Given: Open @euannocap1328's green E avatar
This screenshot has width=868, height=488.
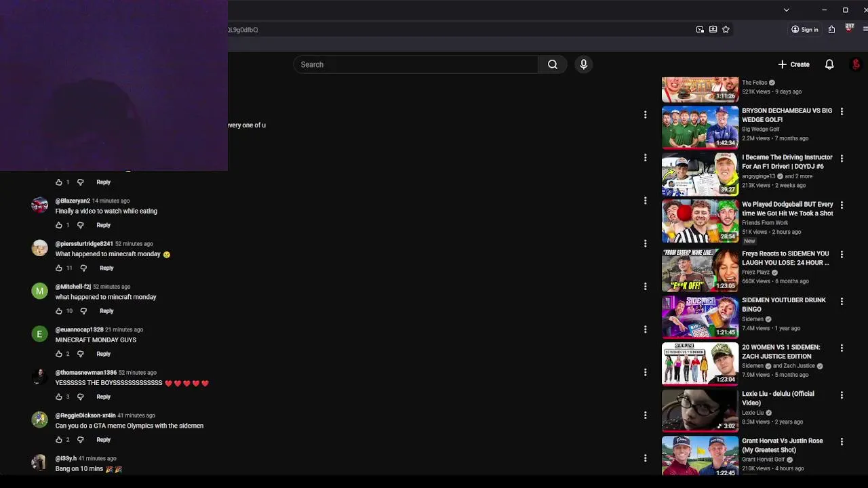Looking at the screenshot, I should [x=39, y=333].
